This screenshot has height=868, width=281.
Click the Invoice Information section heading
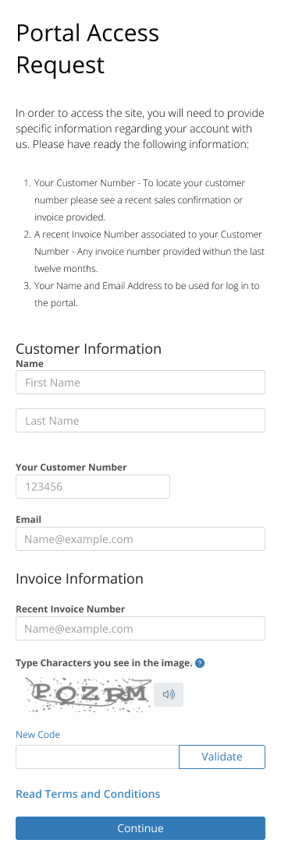pos(80,578)
